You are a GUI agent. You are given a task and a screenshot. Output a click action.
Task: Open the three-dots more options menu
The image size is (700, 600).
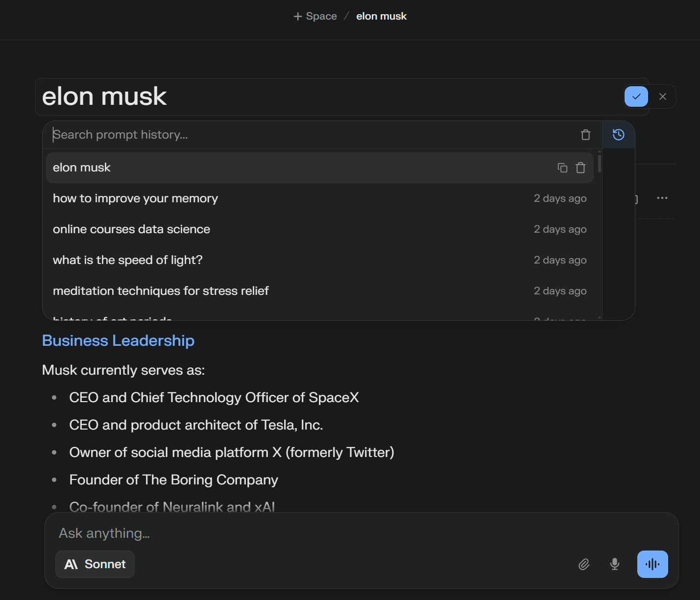662,198
